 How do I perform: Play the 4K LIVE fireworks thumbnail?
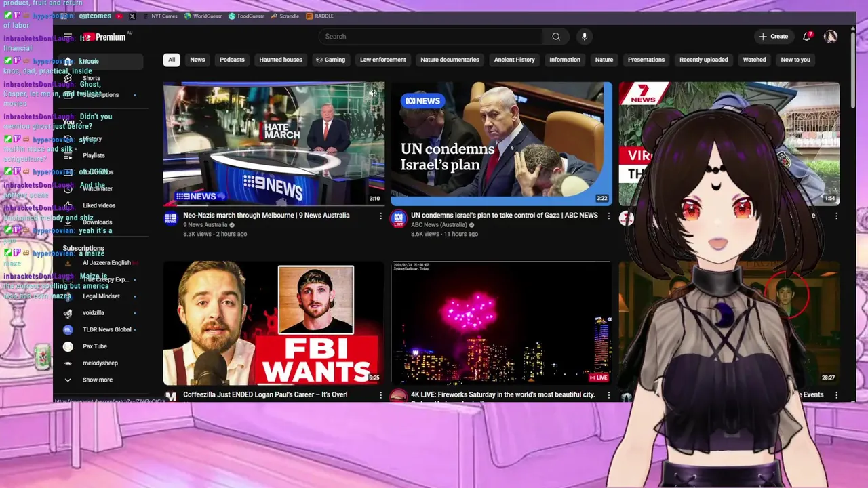point(501,323)
